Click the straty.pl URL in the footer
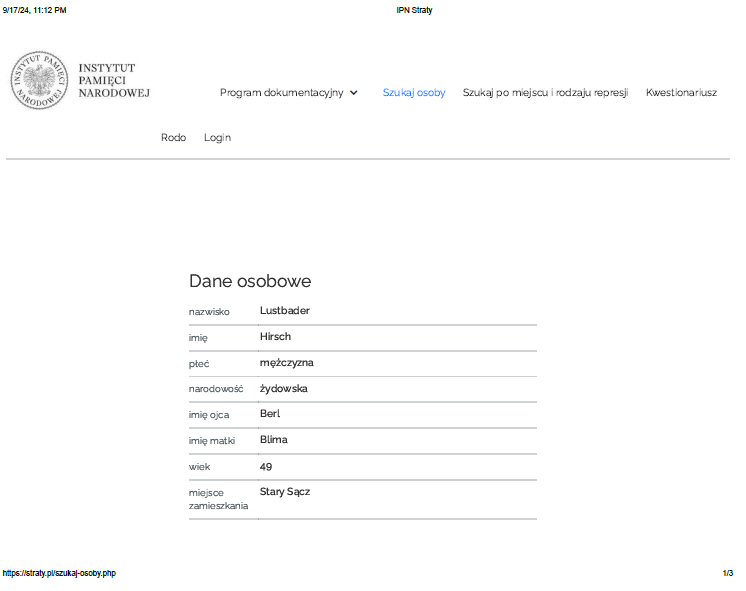Viewport: 746px width, 591px height. coord(58,573)
